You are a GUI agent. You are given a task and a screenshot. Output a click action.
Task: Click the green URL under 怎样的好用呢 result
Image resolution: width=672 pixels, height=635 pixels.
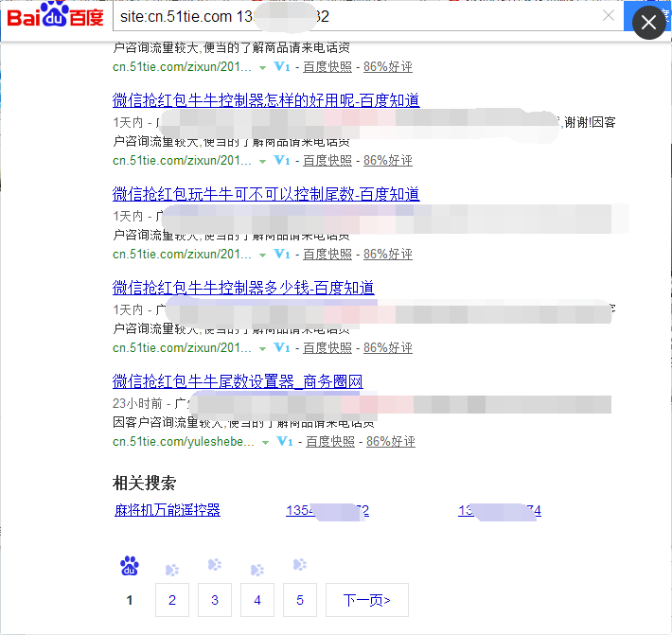(x=182, y=161)
